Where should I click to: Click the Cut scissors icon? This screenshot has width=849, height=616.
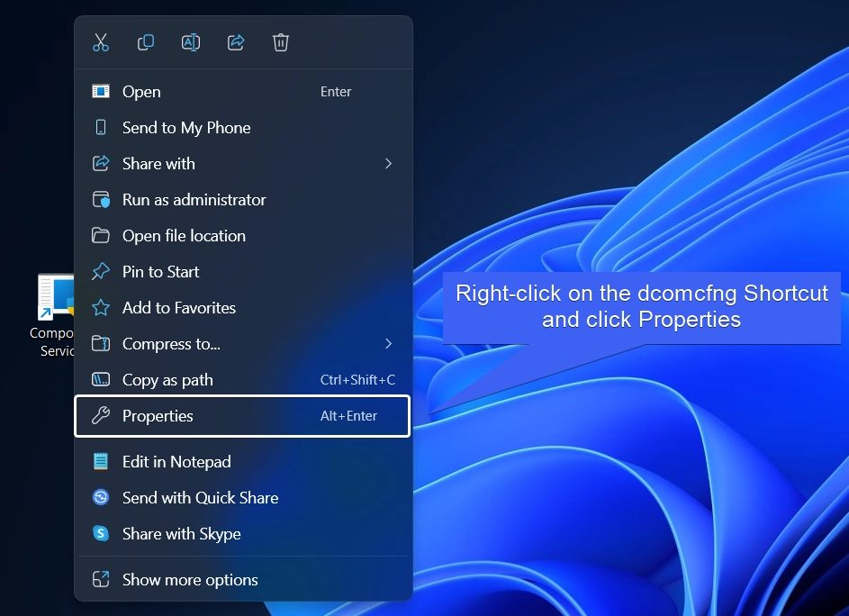coord(101,42)
